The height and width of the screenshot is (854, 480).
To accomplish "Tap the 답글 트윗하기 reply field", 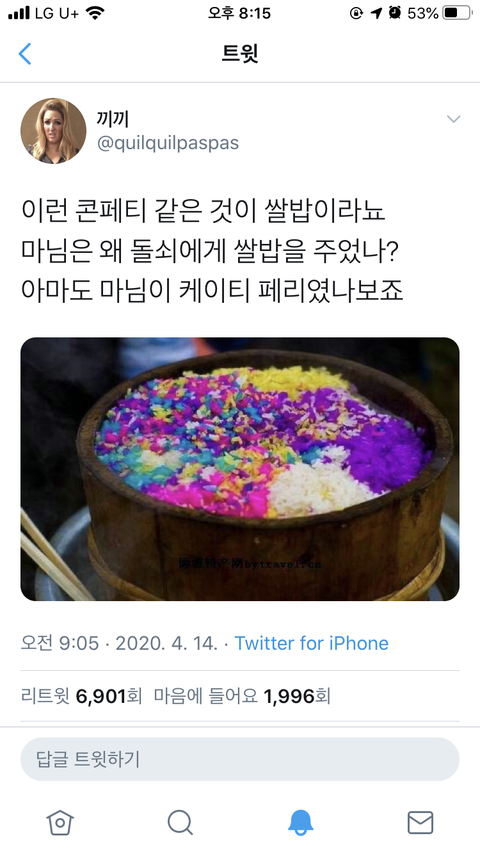I will point(240,759).
